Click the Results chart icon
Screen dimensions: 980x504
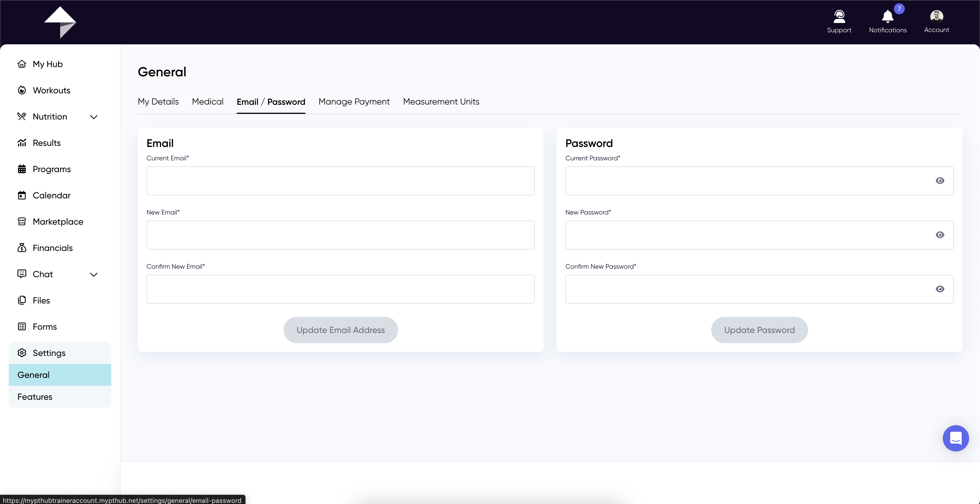pos(22,142)
